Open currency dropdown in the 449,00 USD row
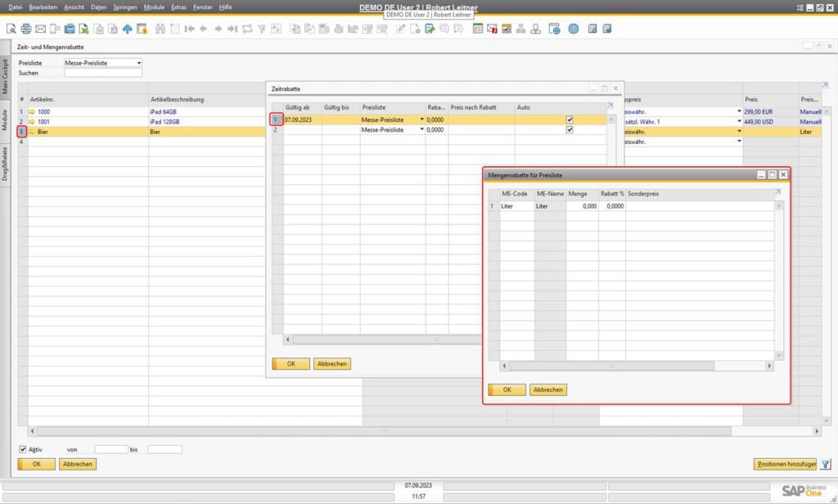This screenshot has height=504, width=838. tap(739, 122)
